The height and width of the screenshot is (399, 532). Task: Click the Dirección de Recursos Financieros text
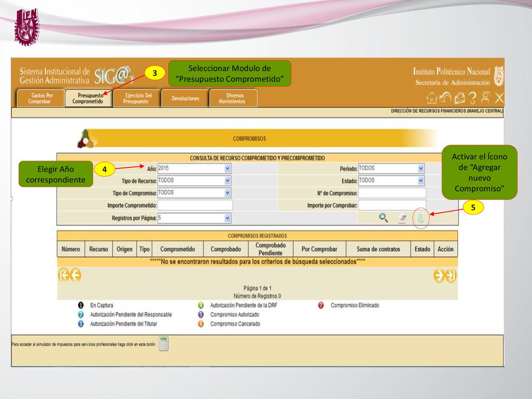click(447, 111)
